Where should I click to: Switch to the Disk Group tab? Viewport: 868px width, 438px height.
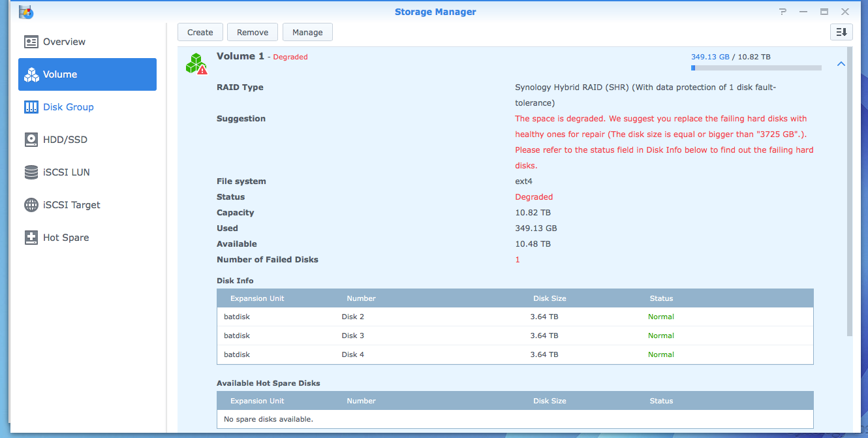pos(68,107)
